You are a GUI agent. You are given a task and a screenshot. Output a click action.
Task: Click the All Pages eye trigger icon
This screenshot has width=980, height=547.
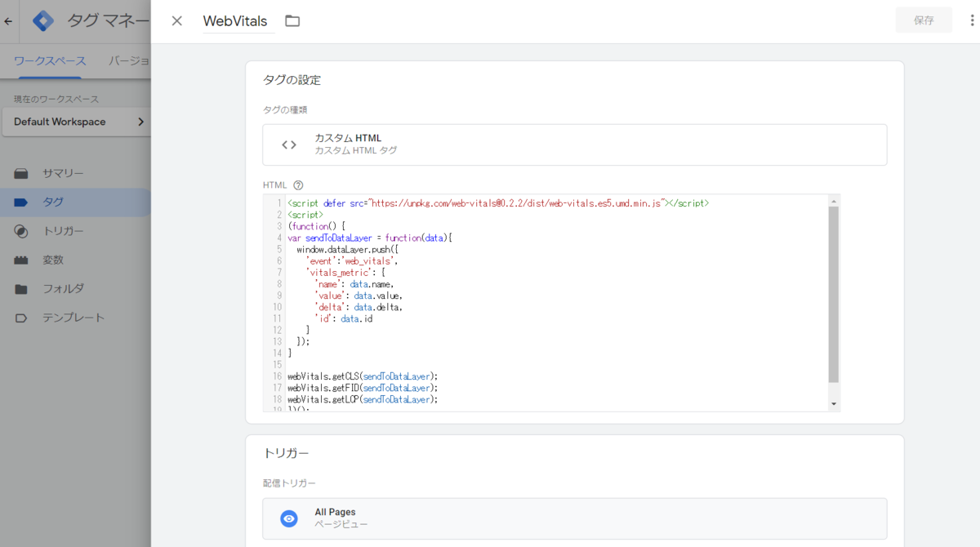(x=289, y=518)
